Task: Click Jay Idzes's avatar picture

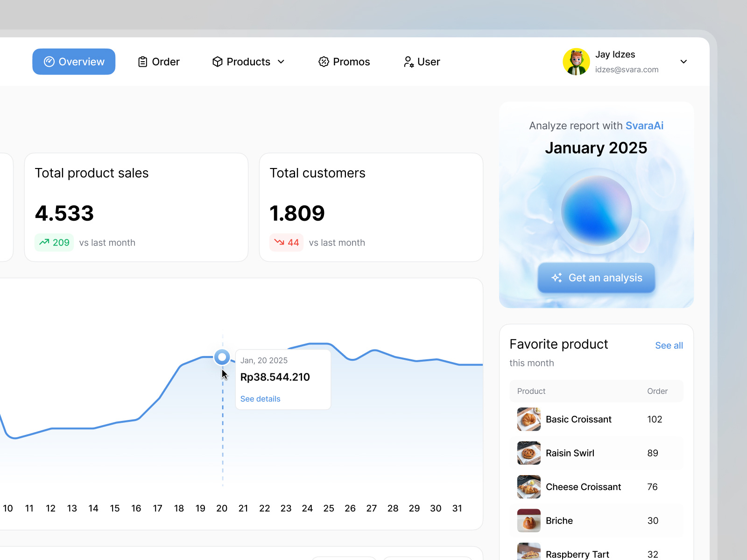Action: point(576,61)
